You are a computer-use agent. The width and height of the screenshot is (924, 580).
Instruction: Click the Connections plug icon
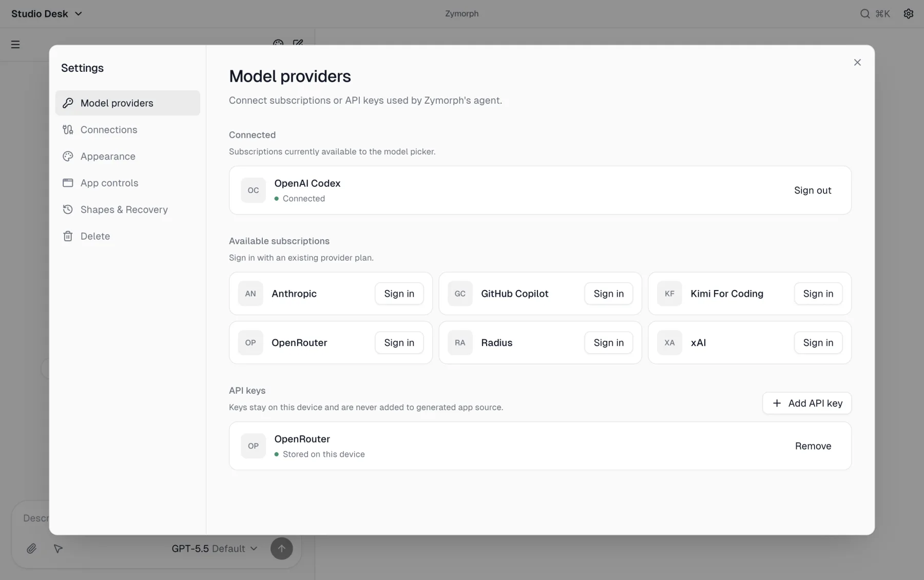[x=68, y=130]
